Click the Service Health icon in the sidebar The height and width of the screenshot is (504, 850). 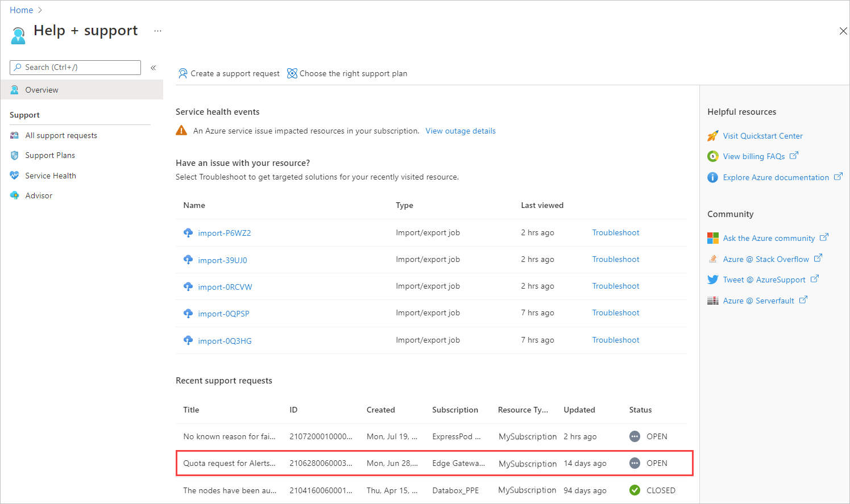[14, 175]
